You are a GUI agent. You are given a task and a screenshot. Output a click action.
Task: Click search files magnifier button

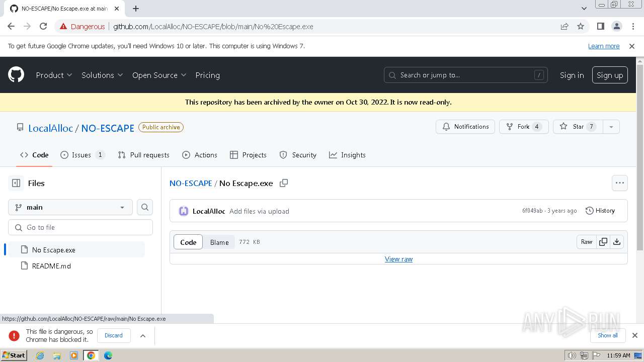tap(145, 207)
